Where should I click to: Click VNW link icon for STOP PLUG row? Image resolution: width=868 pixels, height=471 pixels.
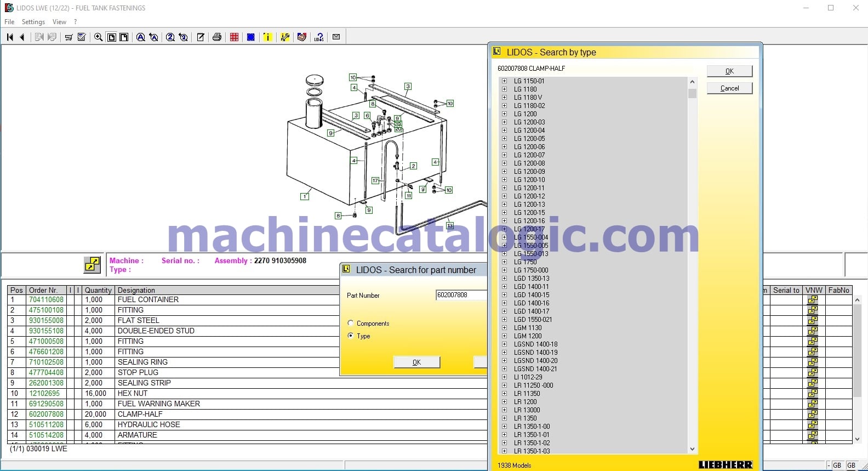pyautogui.click(x=813, y=373)
